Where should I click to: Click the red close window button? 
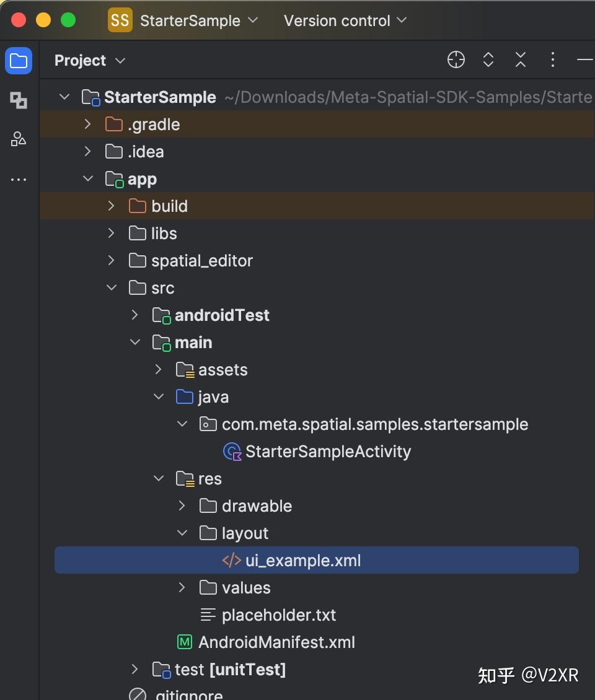pos(19,20)
